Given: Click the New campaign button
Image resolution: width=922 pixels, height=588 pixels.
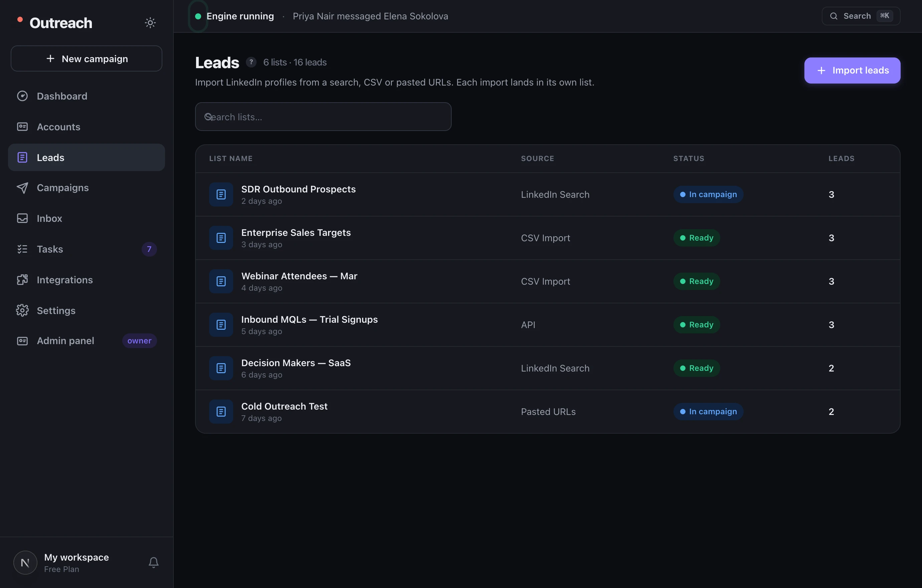Looking at the screenshot, I should click(87, 58).
